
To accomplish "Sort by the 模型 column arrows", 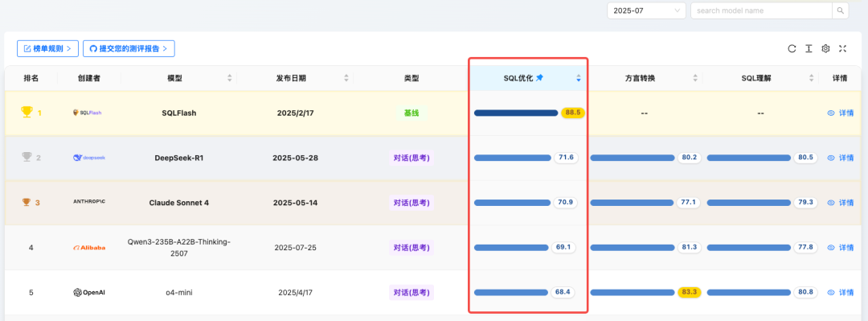I will 229,78.
